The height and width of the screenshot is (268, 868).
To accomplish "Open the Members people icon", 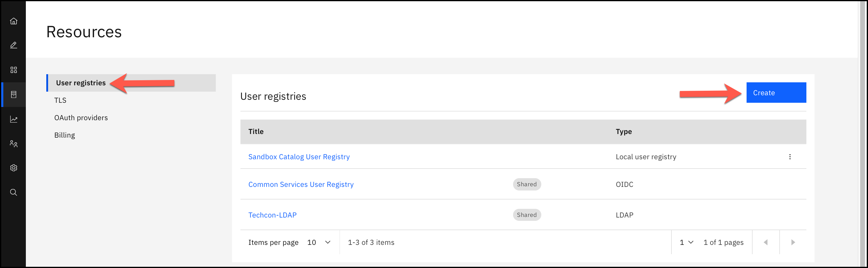I will (x=14, y=144).
